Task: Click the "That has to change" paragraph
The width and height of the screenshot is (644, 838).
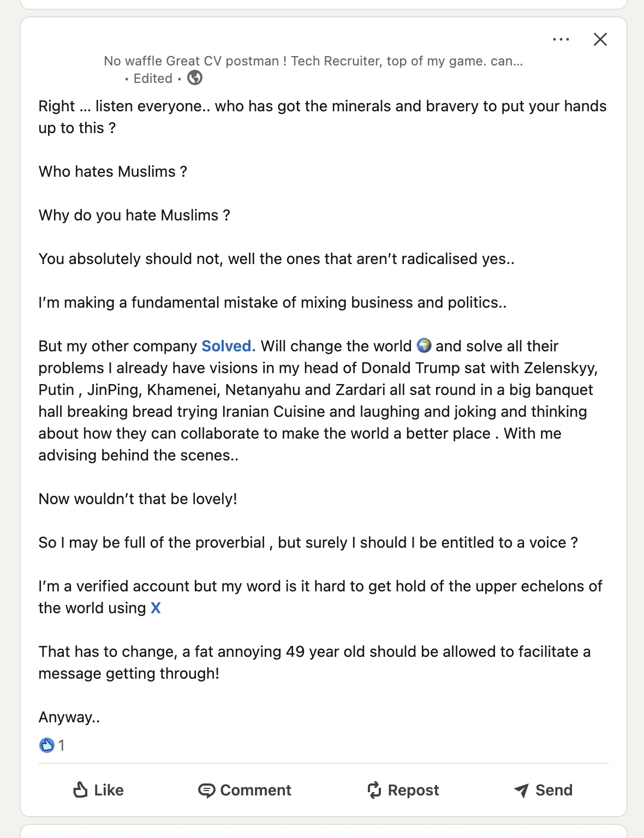Action: coord(314,651)
